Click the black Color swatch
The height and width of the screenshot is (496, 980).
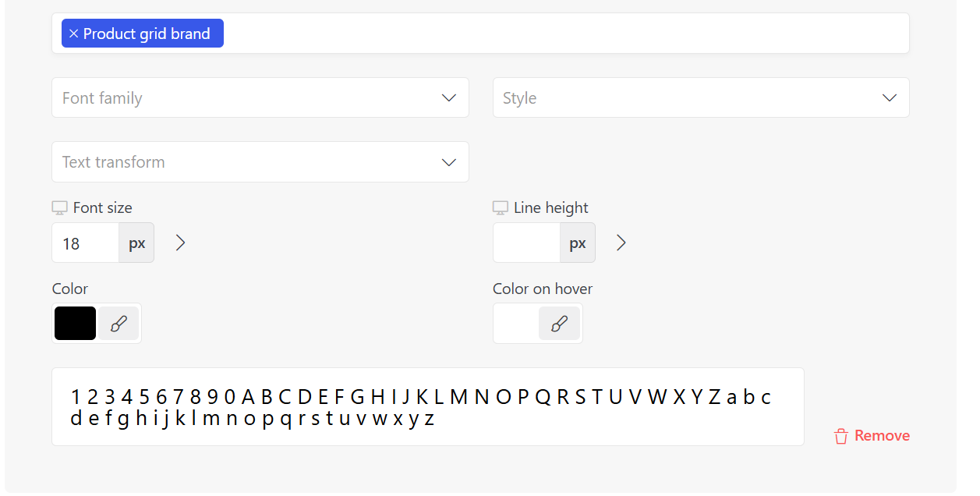(x=75, y=323)
